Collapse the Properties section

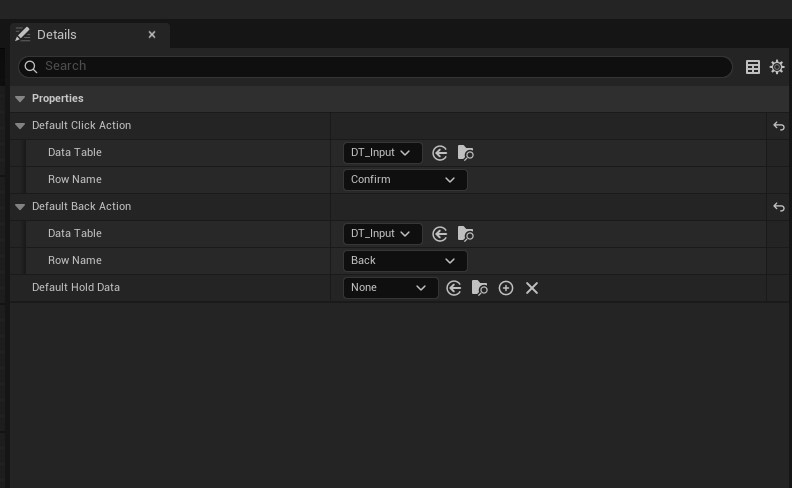pyautogui.click(x=20, y=99)
